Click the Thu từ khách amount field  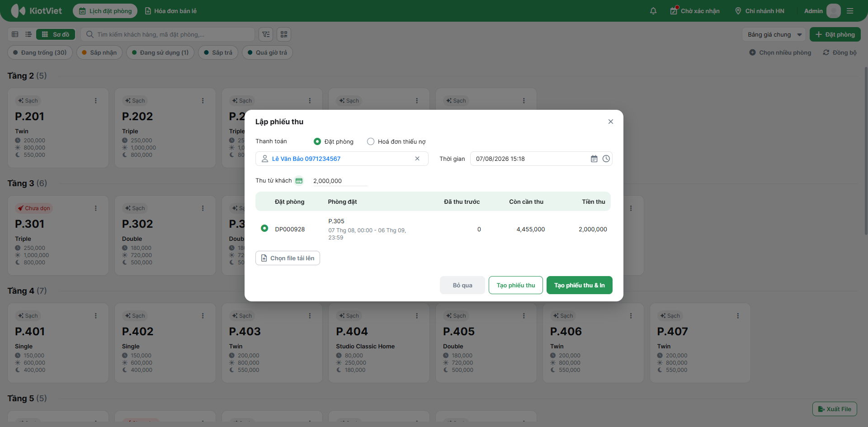(340, 181)
